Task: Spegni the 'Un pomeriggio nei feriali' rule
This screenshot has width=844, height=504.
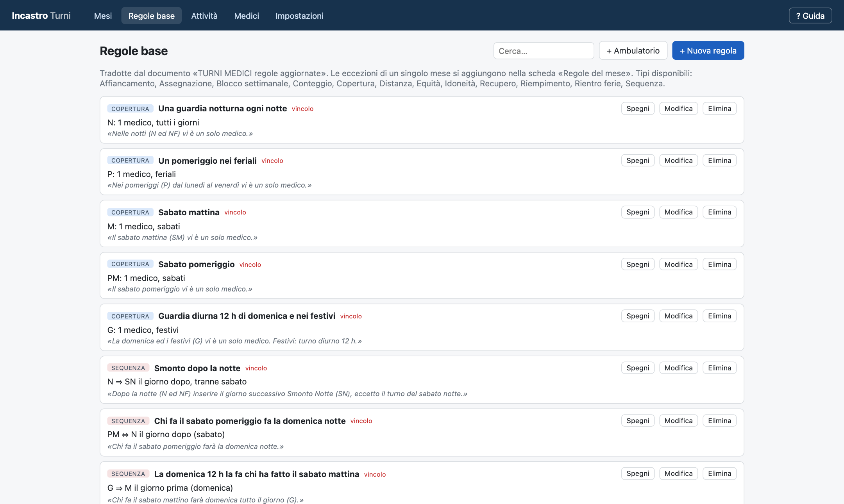Action: [638, 161]
